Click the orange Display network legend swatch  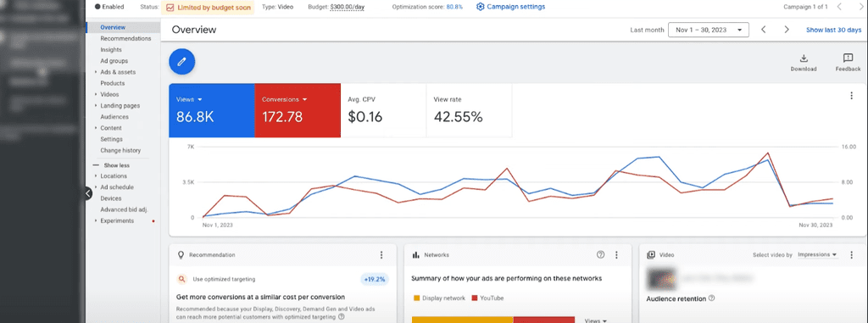[416, 298]
